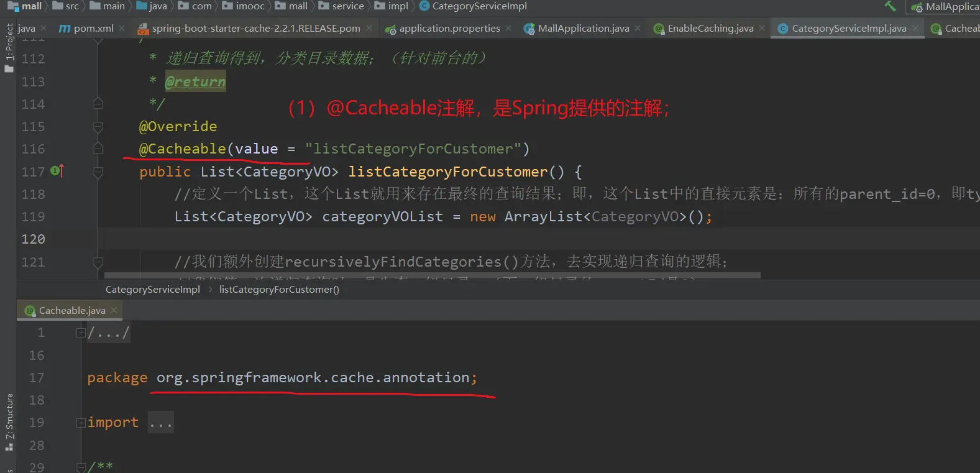Collapse the method fold marker at line 117
The image size is (980, 473).
pos(98,172)
